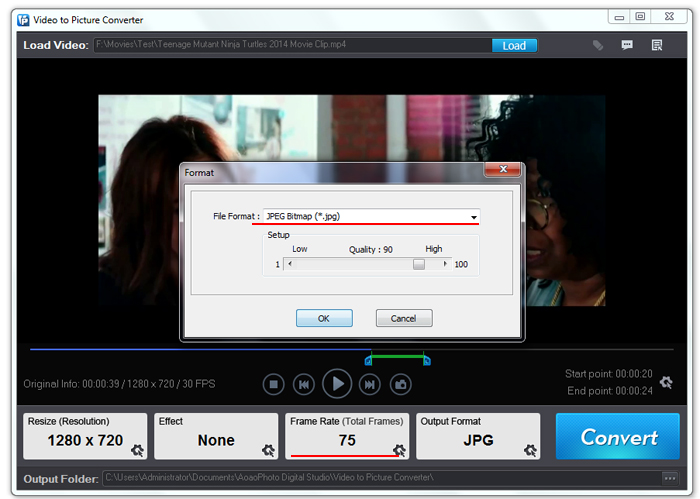Click the 1280 x 720 resolution value

click(x=85, y=441)
